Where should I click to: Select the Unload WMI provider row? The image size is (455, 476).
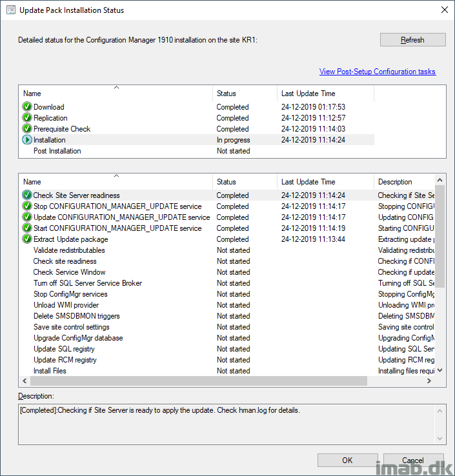click(x=227, y=305)
